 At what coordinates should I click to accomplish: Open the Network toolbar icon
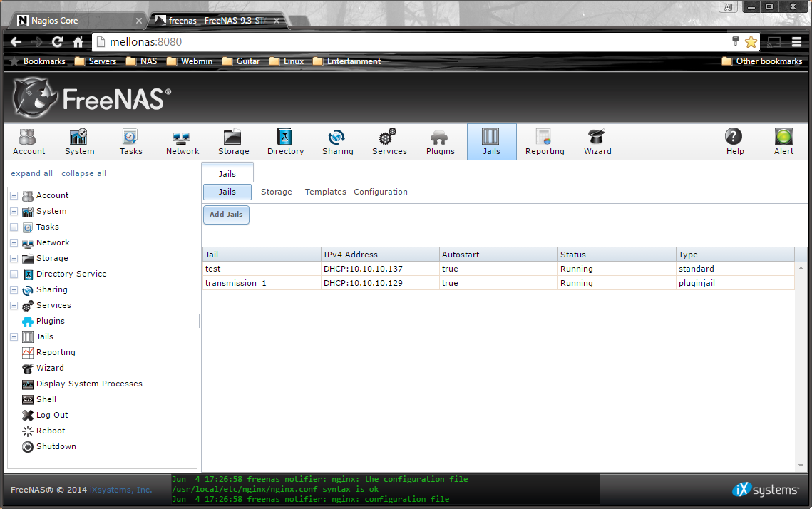pos(183,142)
